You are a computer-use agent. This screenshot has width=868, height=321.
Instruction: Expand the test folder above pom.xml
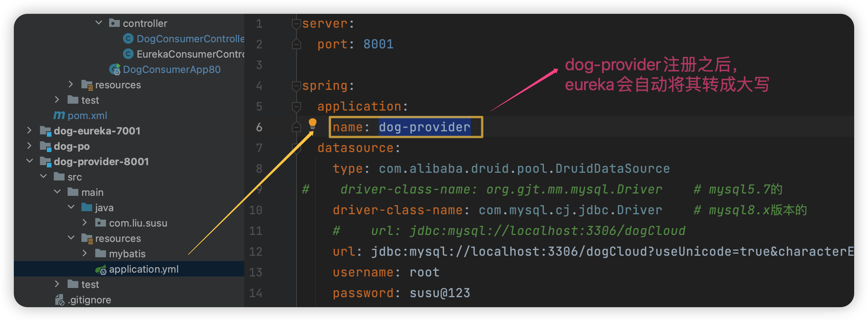tap(57, 99)
